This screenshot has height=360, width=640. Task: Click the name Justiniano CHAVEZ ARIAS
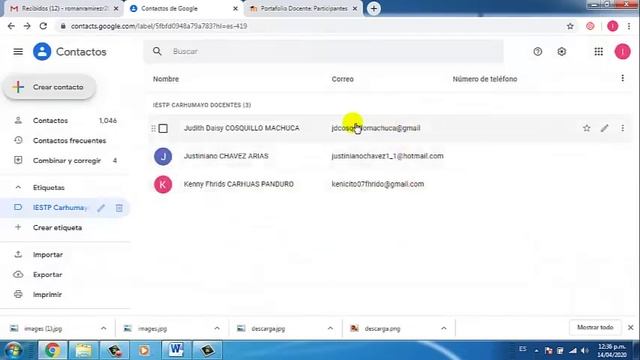coord(226,156)
